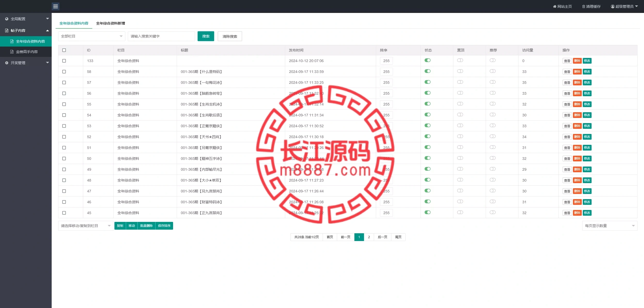Click the 批量删除 button
The width and height of the screenshot is (644, 308).
146,226
